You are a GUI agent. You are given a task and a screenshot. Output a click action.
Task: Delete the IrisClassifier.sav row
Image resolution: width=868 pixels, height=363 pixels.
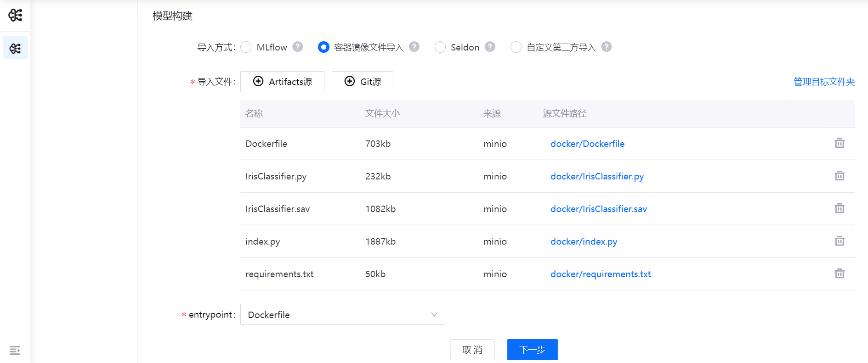tap(840, 208)
